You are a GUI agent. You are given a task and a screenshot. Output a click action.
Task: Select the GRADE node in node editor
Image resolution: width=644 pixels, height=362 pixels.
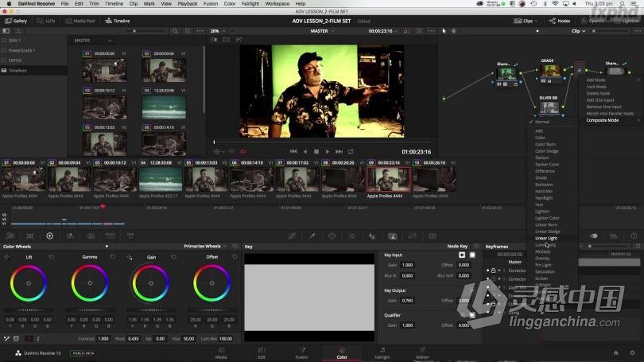point(549,71)
